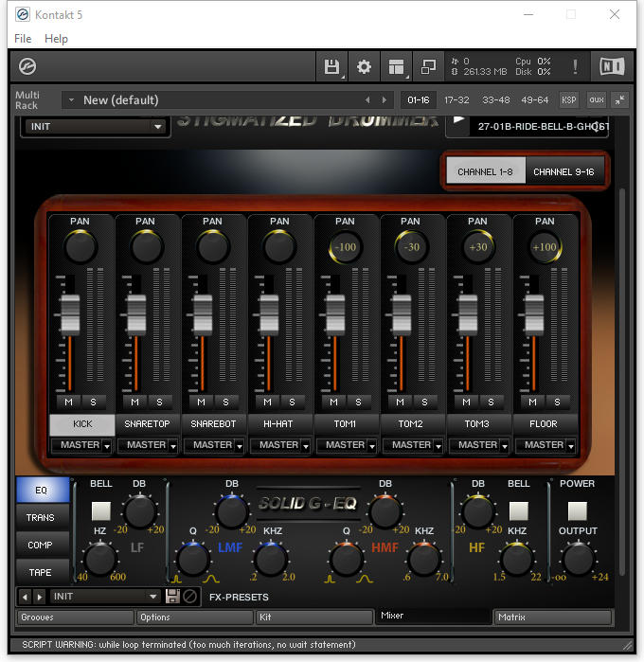Switch to the Options tab

[x=195, y=617]
